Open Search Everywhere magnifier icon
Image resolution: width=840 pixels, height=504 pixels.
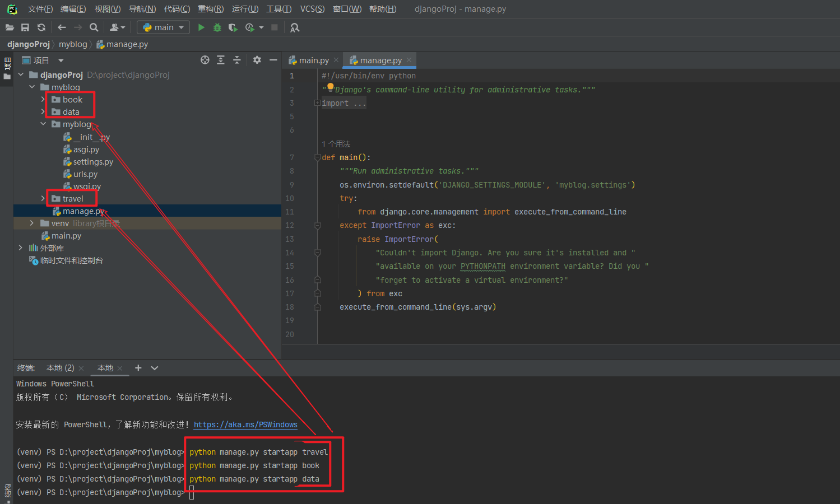coord(94,27)
